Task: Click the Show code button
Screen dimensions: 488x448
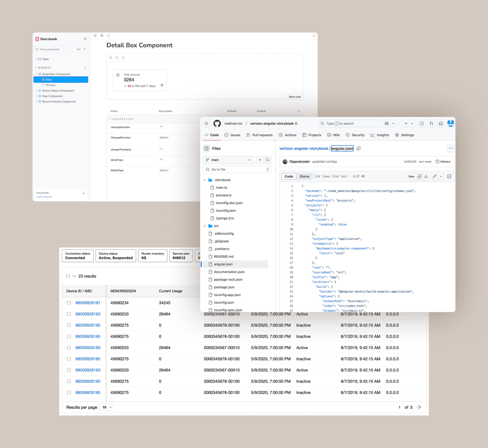Action: 294,97
